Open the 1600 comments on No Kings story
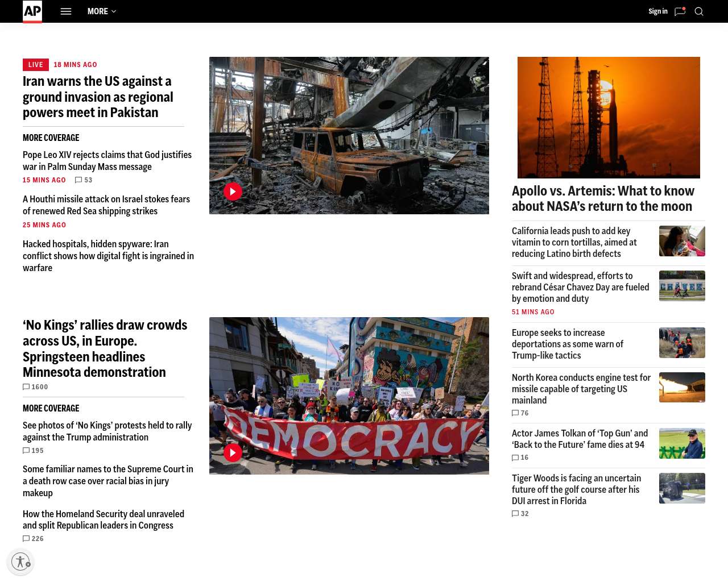Viewport: 728px width, 582px height. click(x=35, y=387)
